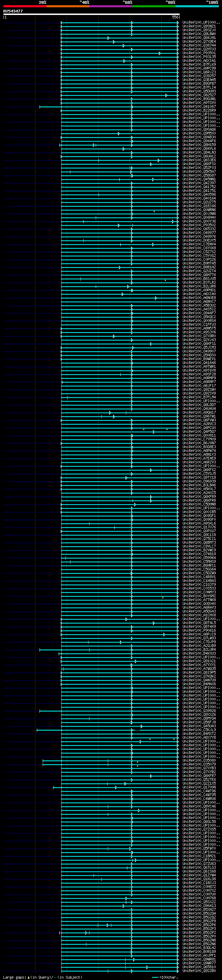Select the UniRef100_C5MHS9 label
The image size is (222, 980).
199,561
